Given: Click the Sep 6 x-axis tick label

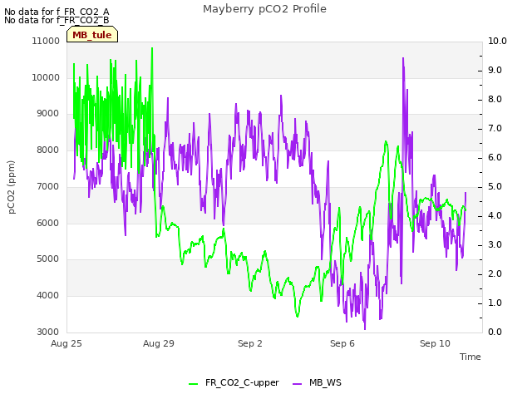Looking at the screenshot, I should [342, 343].
